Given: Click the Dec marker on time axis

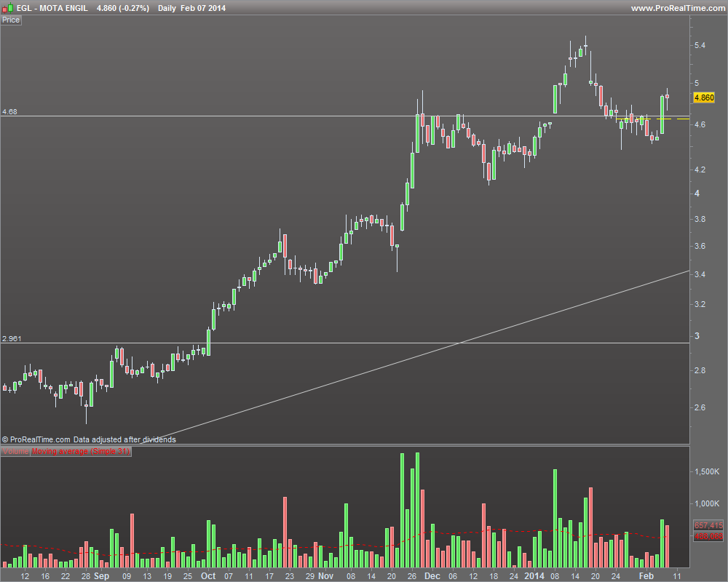Looking at the screenshot, I should coord(432,576).
